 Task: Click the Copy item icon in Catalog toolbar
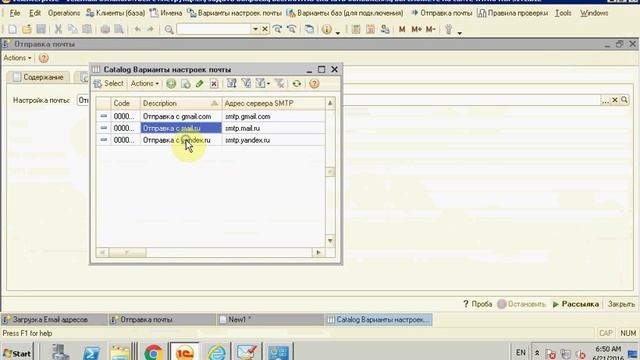(x=186, y=84)
